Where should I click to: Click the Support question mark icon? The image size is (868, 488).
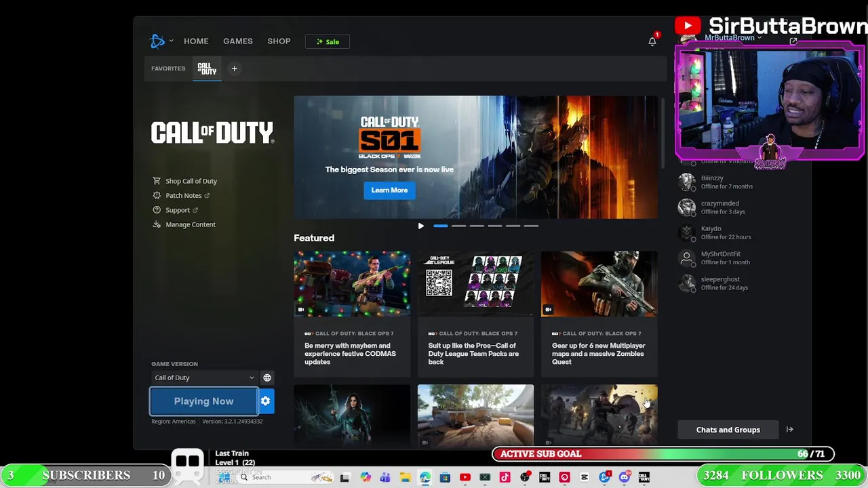[157, 210]
